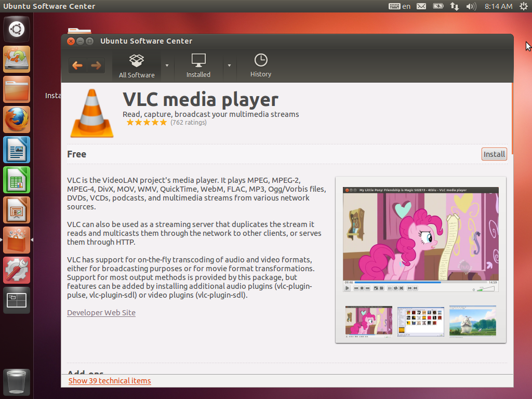Open LibreOffice Impress from the launcher
Screen dimensions: 532x399
tap(17, 210)
